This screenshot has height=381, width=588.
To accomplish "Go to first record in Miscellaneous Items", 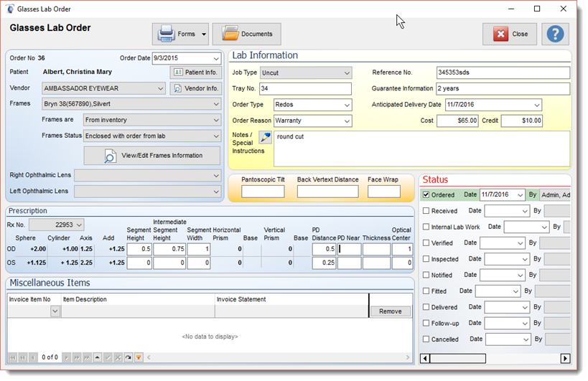I will coord(12,357).
